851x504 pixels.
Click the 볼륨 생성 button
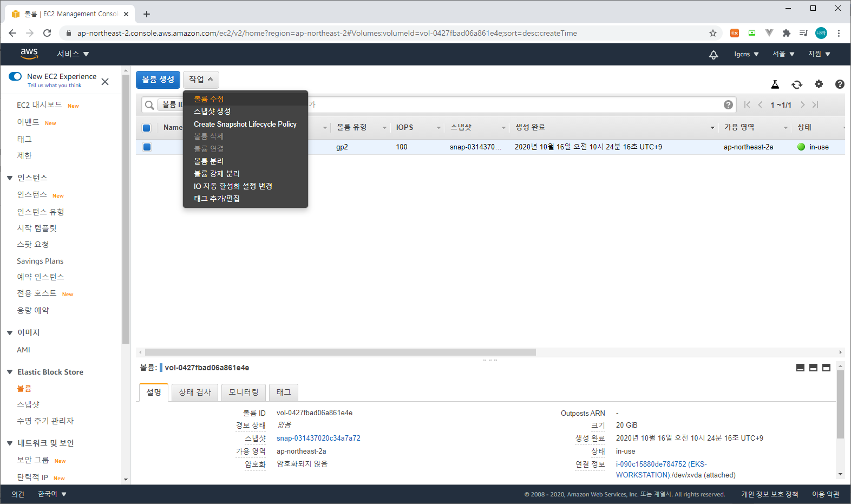(x=158, y=80)
